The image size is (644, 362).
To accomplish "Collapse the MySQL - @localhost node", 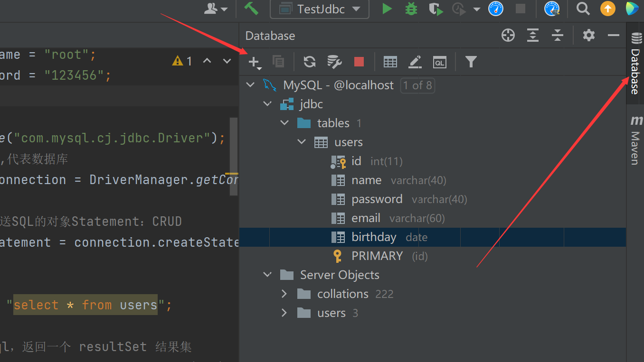I will (x=250, y=85).
